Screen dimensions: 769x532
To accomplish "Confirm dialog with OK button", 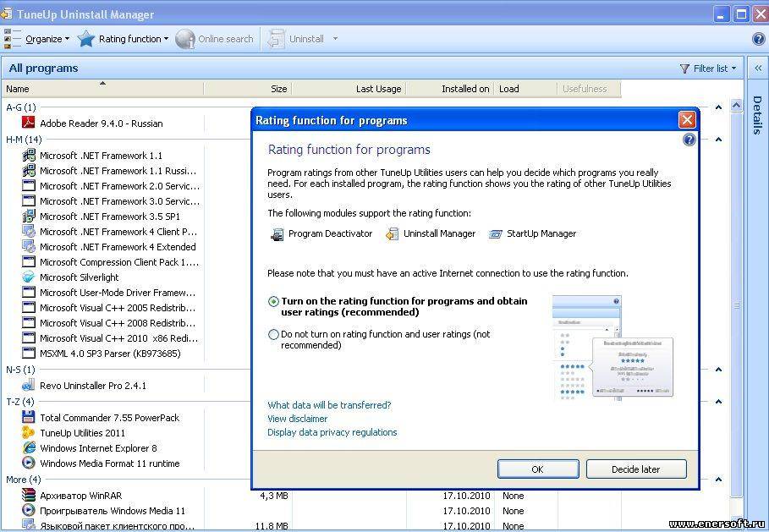I will click(538, 469).
